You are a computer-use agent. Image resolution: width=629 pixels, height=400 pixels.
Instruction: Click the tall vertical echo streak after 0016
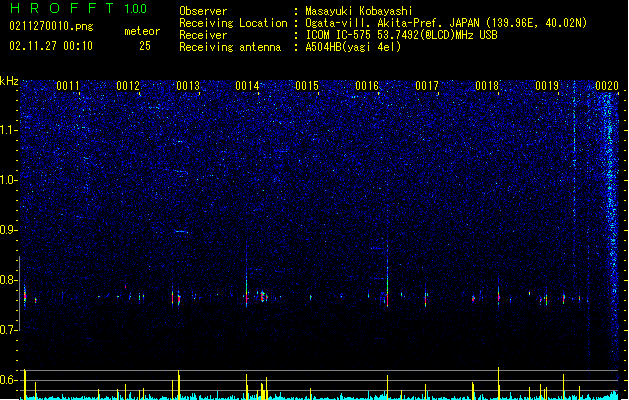[388, 275]
